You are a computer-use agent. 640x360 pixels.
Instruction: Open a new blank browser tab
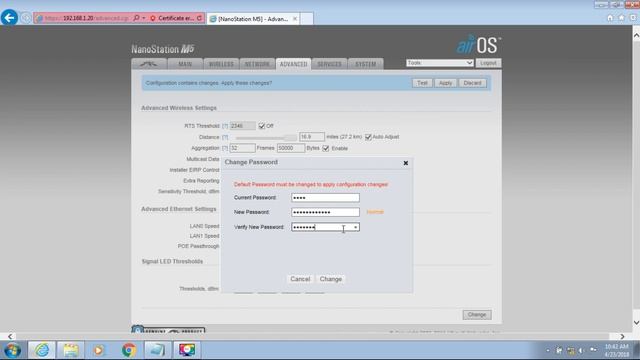[307, 19]
